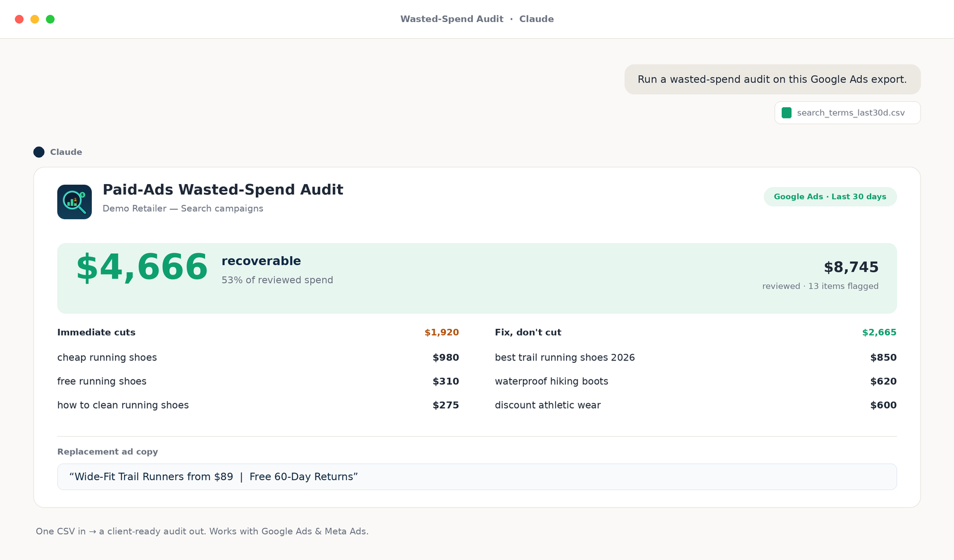The height and width of the screenshot is (560, 954).
Task: Click the Google Ads · Last 30 days badge
Action: pos(830,197)
